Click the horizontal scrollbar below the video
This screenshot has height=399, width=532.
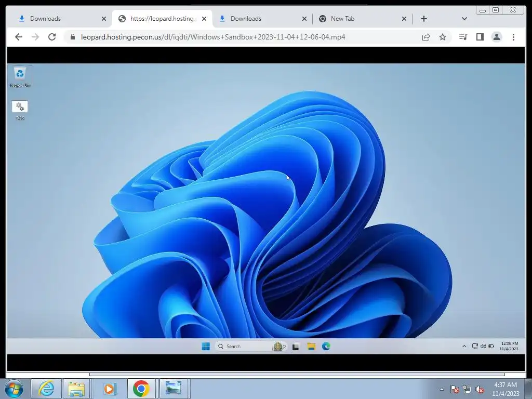[297, 375]
